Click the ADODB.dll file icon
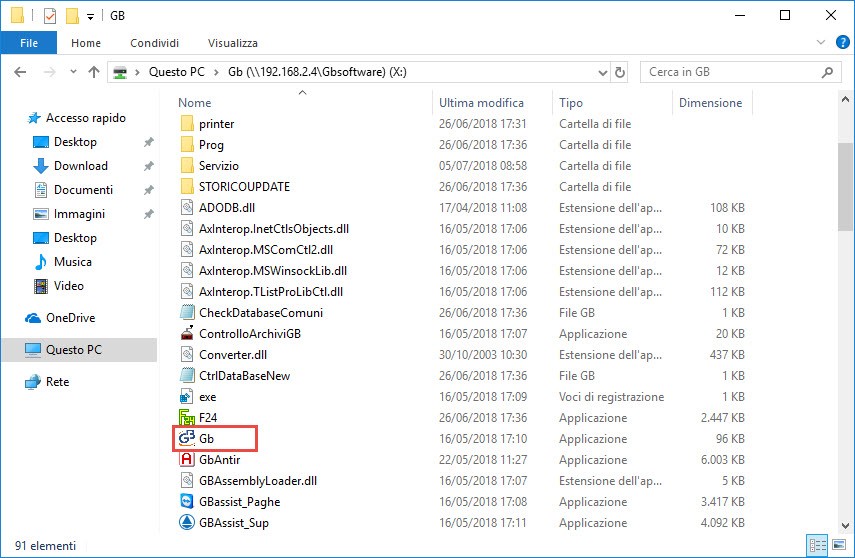This screenshot has height=558, width=855. [x=187, y=207]
